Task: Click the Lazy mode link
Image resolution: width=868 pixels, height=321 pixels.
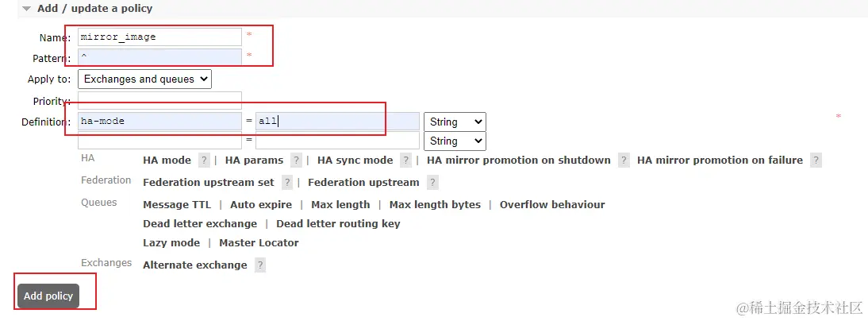Action: pyautogui.click(x=171, y=243)
